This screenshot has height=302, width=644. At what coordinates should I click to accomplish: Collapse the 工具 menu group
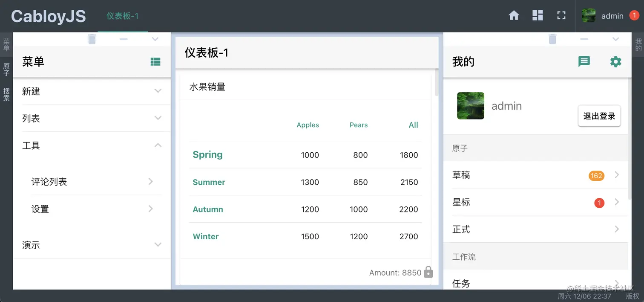92,145
